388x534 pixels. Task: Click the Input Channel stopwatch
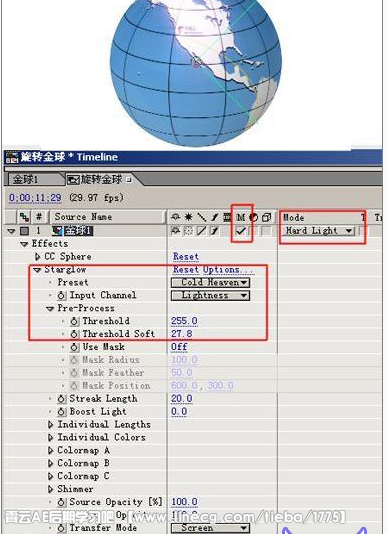(61, 295)
